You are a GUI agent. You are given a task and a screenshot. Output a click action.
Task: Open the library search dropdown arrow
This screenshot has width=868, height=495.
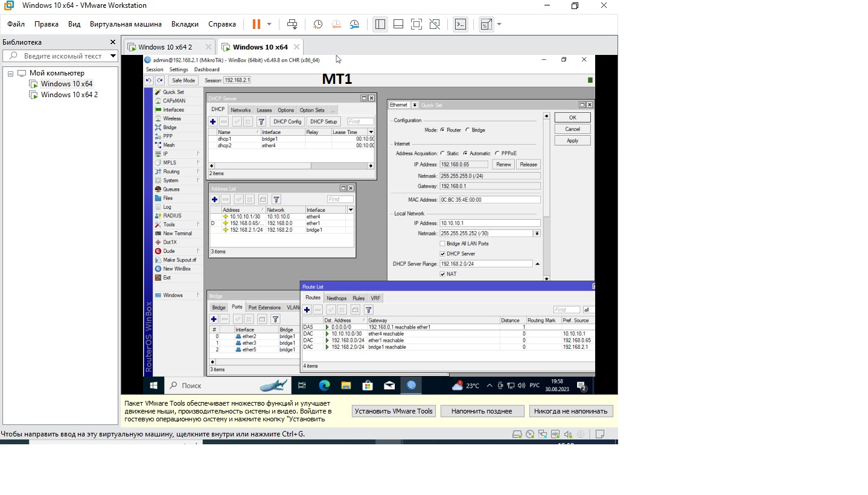click(x=113, y=56)
